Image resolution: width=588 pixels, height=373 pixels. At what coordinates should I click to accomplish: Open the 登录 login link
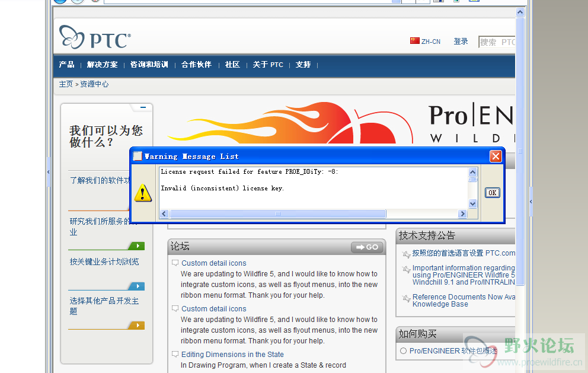(x=461, y=42)
